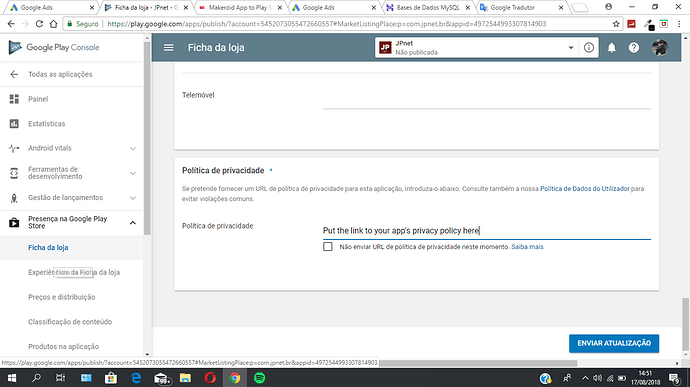Click the ENVIAR ATUALIZAÇÃO button
Viewport: 690px width, 387px height.
pos(614,343)
